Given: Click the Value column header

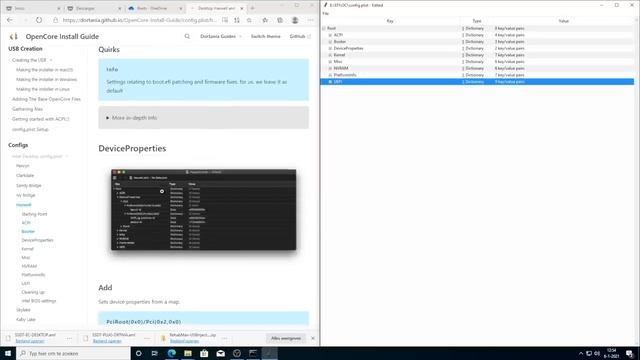Looking at the screenshot, I should [563, 21].
